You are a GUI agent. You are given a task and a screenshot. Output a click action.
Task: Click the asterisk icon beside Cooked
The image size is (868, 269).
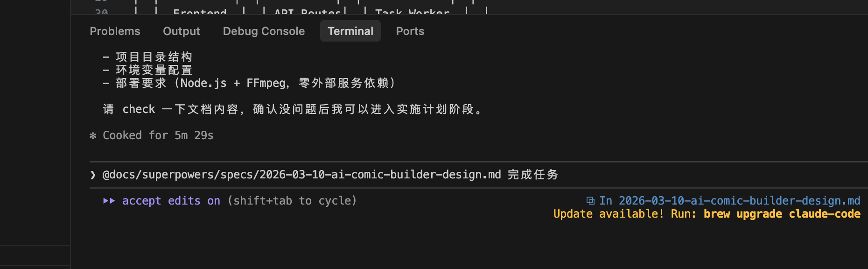tap(93, 136)
